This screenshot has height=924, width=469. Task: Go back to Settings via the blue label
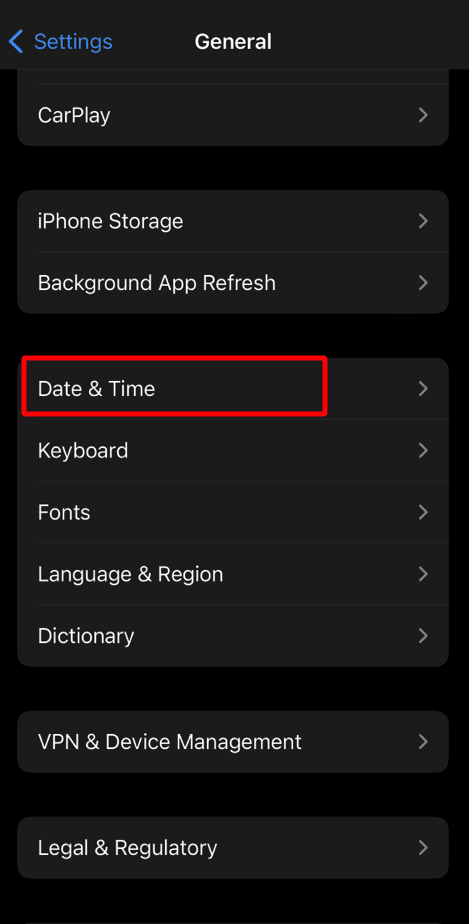click(73, 42)
